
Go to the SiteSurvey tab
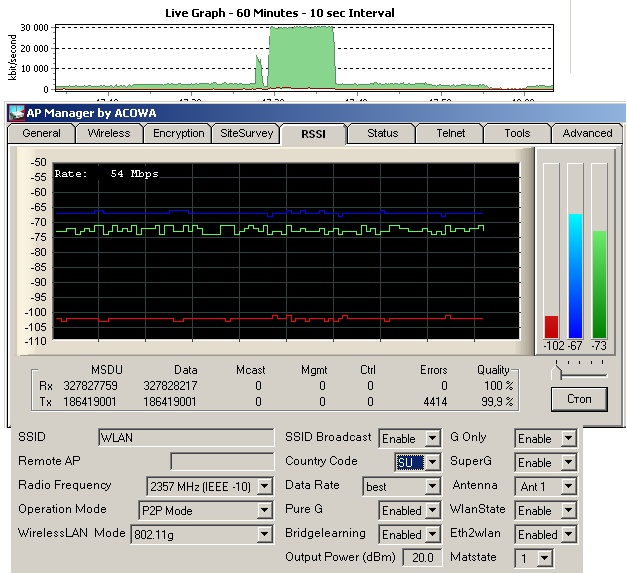pos(245,133)
